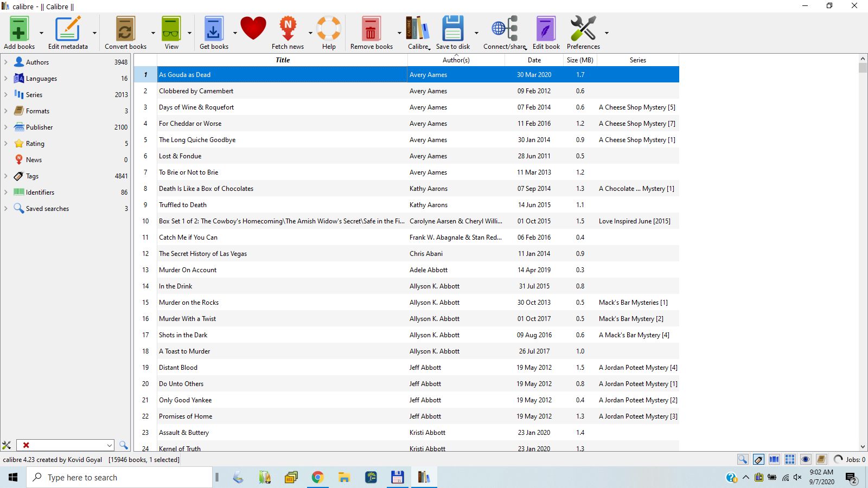868x488 pixels.
Task: Click the red heart Donate icon
Action: [x=253, y=28]
